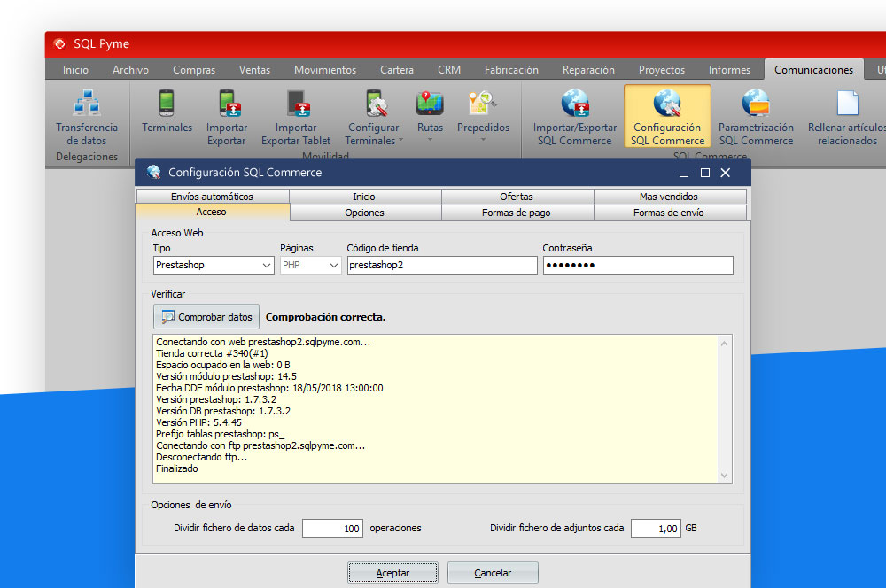Select Importar Exportar Tablet icon
886x588 pixels.
coord(296,105)
